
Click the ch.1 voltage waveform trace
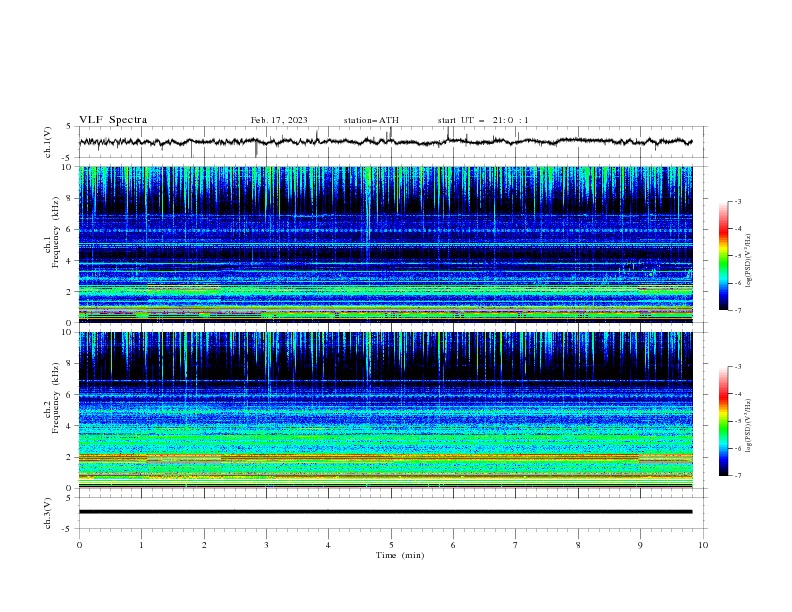tap(385, 142)
